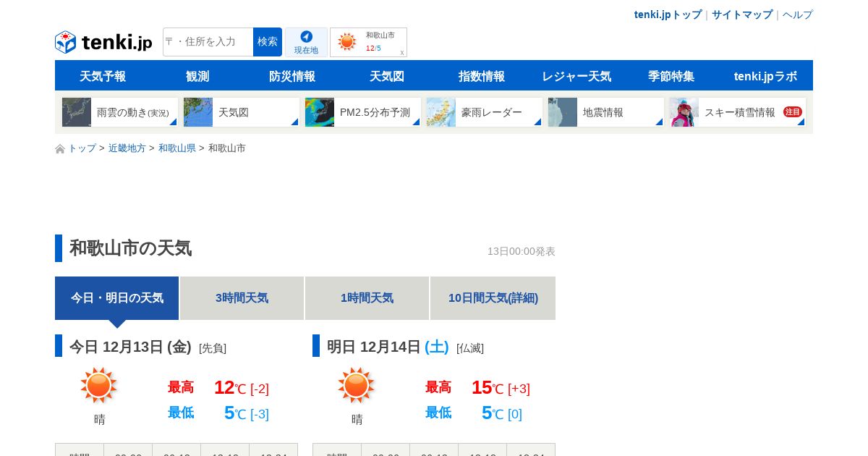
Task: Click the 検索 search button
Action: (x=268, y=42)
